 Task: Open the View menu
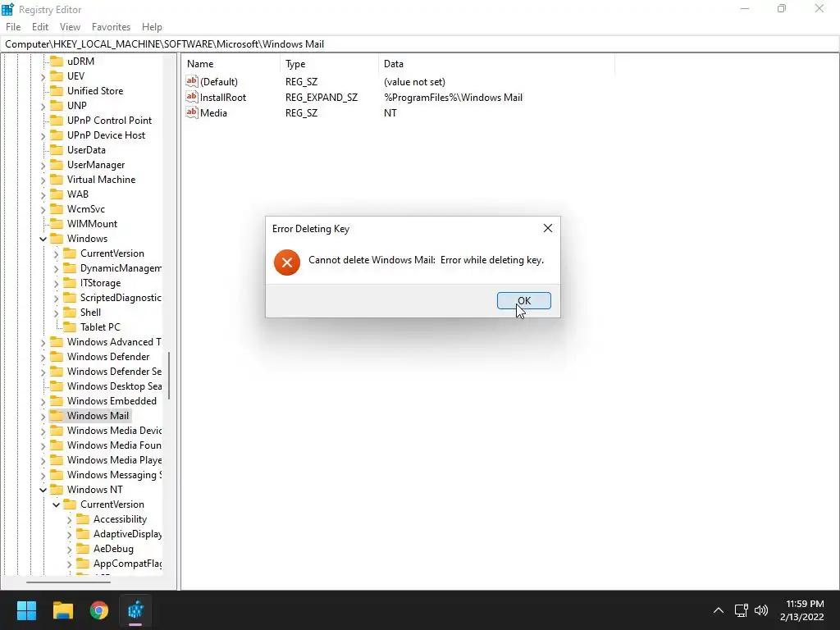70,27
